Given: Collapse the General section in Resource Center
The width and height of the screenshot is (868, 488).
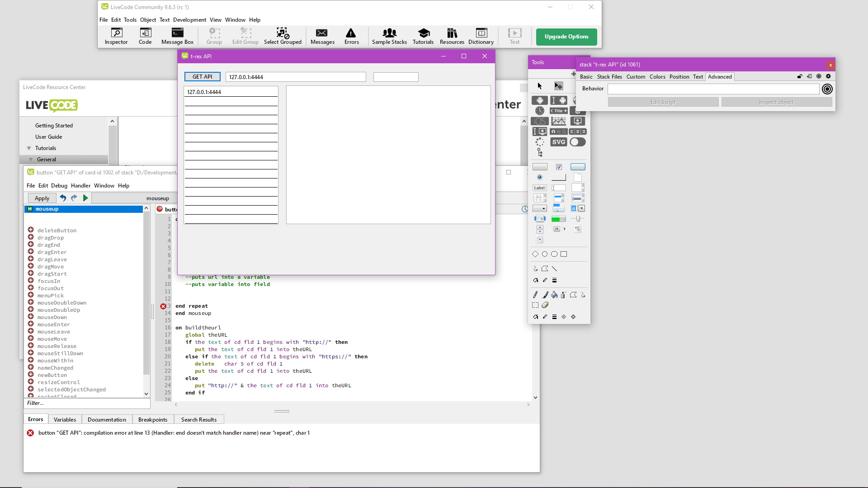Looking at the screenshot, I should click(31, 160).
